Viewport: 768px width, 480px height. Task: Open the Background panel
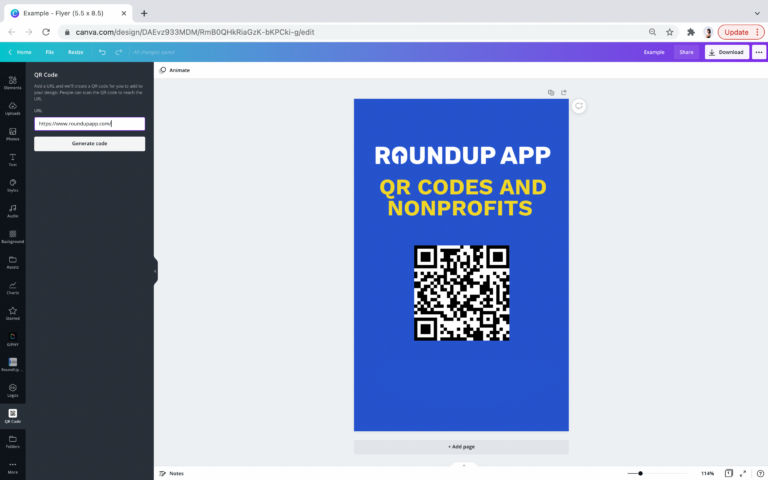click(x=13, y=237)
